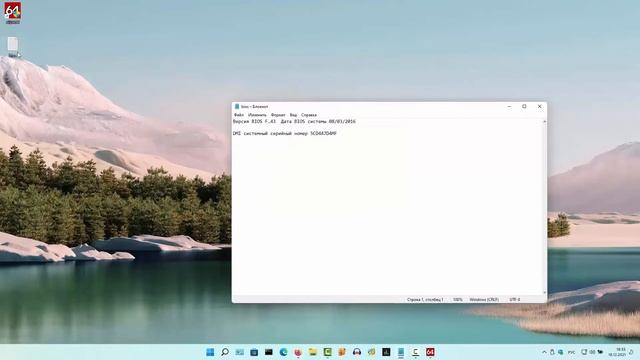Click the battery tray icon
This screenshot has height=360, width=640.
coord(600,352)
